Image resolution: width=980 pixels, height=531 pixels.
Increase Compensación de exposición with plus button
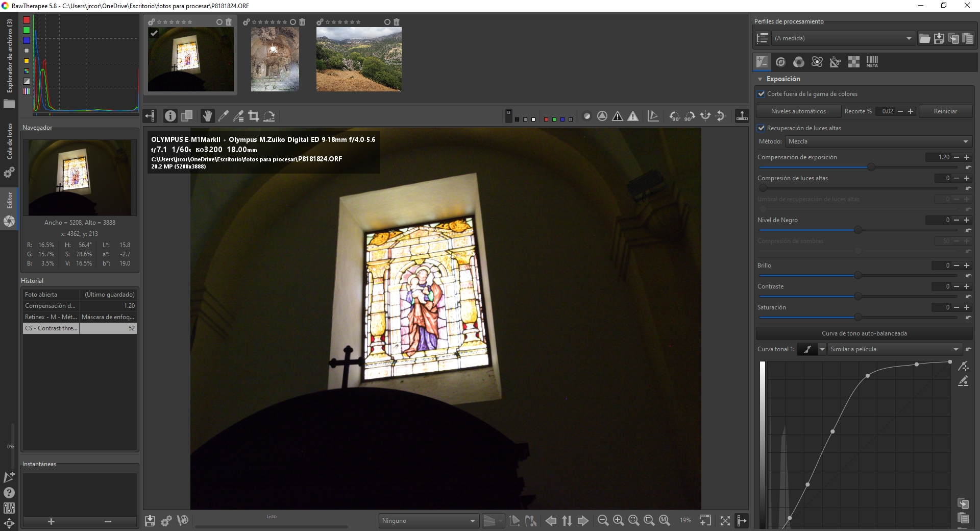[x=967, y=157]
